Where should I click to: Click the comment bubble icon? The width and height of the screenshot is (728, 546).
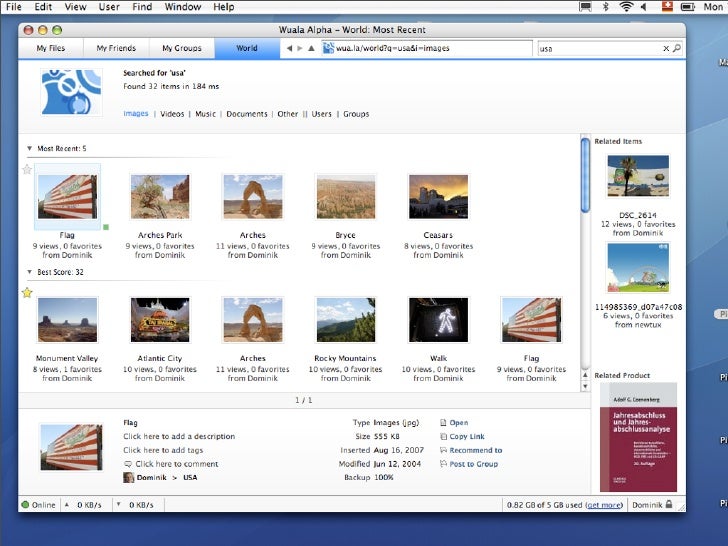coord(128,464)
